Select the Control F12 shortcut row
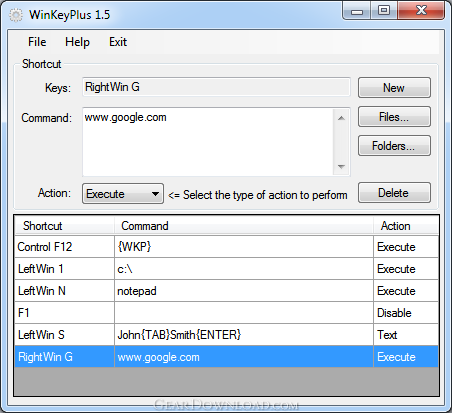This screenshot has height=413, width=452. (x=226, y=247)
